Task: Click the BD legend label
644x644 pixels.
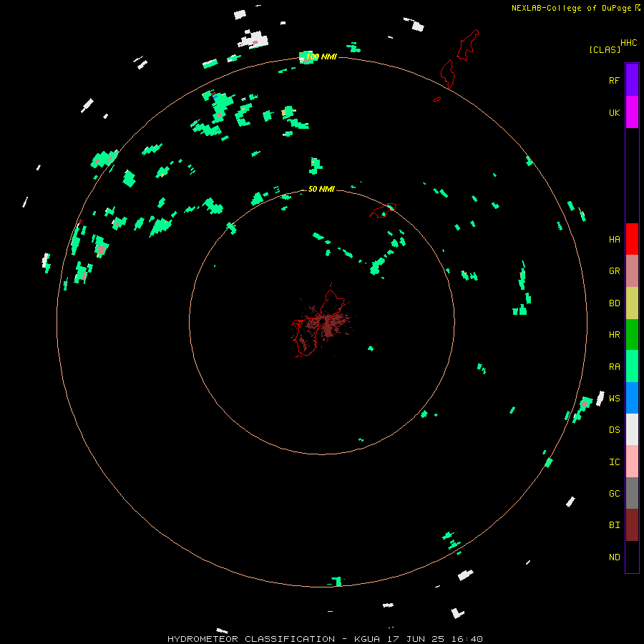Action: [614, 303]
